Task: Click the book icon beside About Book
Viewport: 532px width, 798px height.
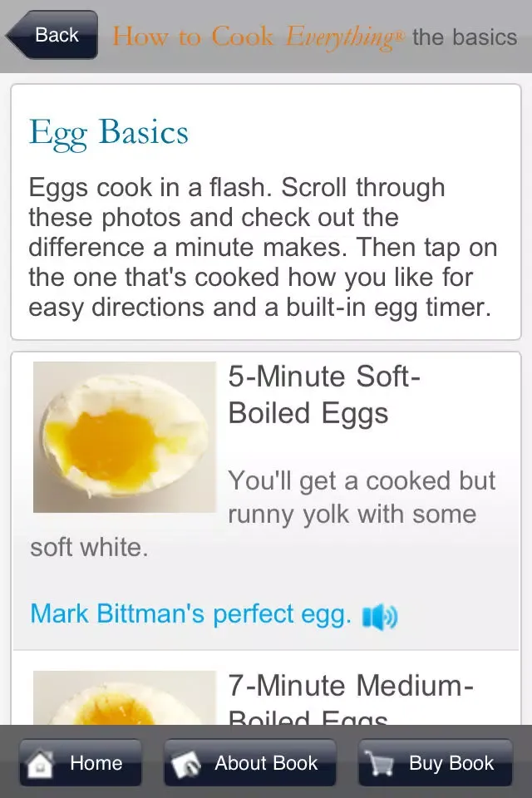Action: point(188,763)
